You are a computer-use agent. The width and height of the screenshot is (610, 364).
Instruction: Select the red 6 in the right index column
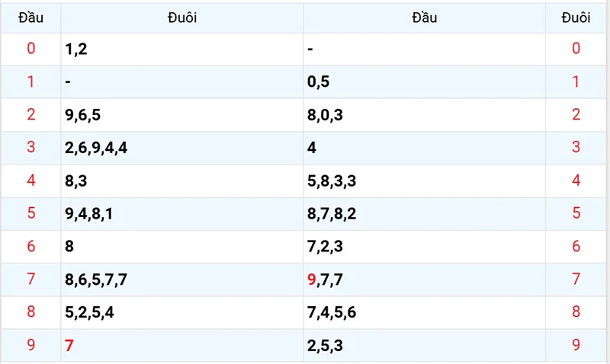[576, 247]
